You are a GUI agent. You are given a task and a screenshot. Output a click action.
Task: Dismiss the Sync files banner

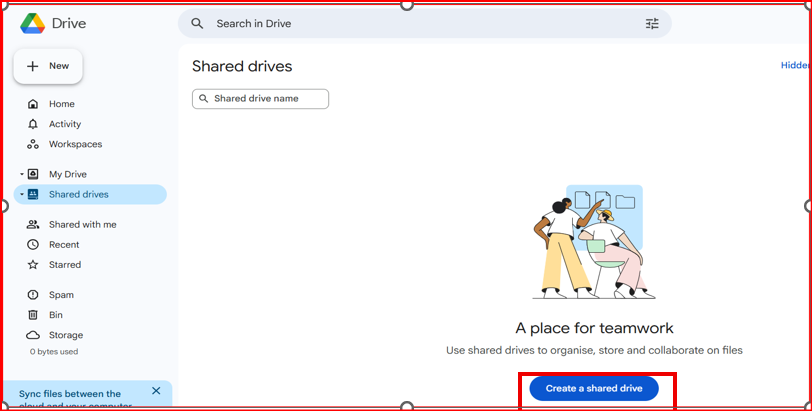tap(156, 391)
